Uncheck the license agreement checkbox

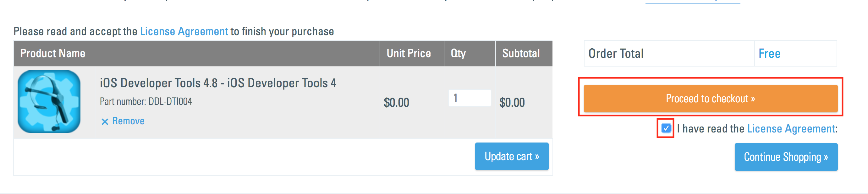click(666, 128)
